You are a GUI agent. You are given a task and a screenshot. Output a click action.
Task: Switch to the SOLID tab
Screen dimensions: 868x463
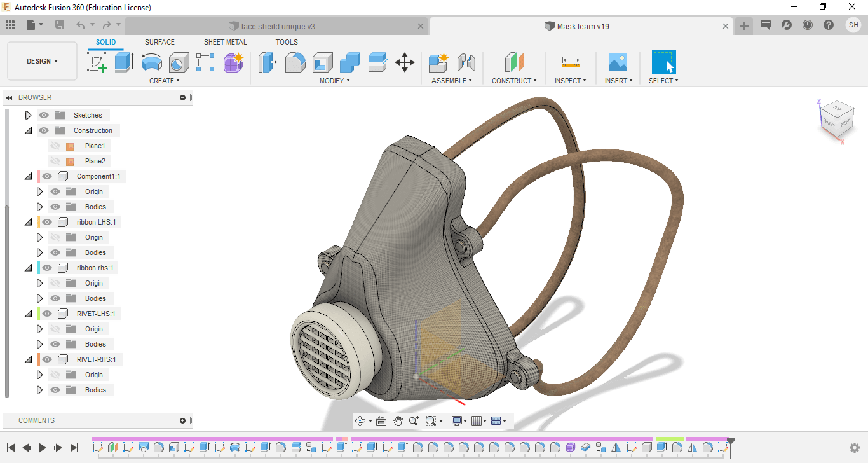(106, 42)
